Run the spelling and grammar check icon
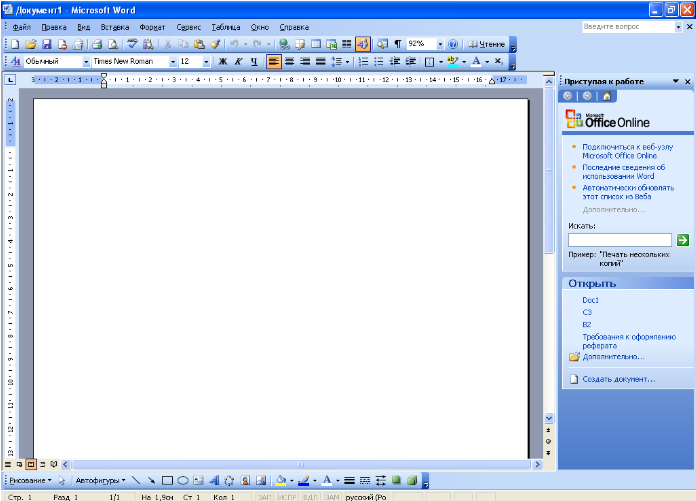This screenshot has height=501, width=696. tap(132, 44)
